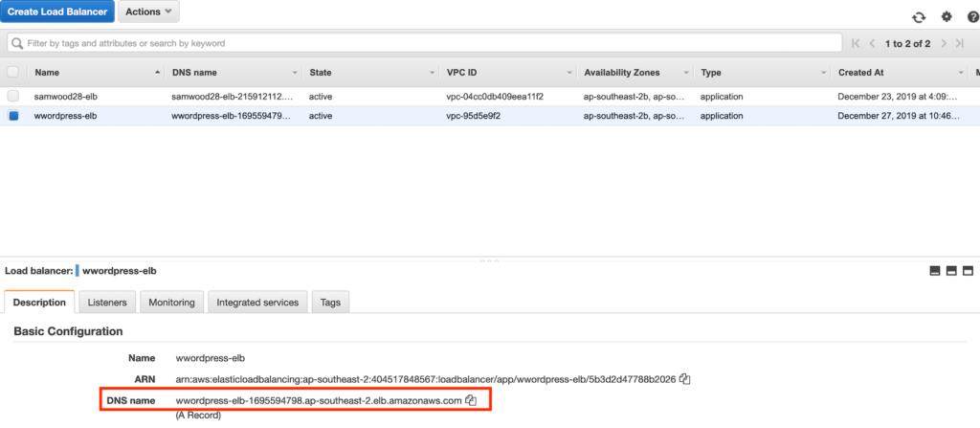Set split view with middle layout icon
Viewport: 980px width, 428px height.
951,271
